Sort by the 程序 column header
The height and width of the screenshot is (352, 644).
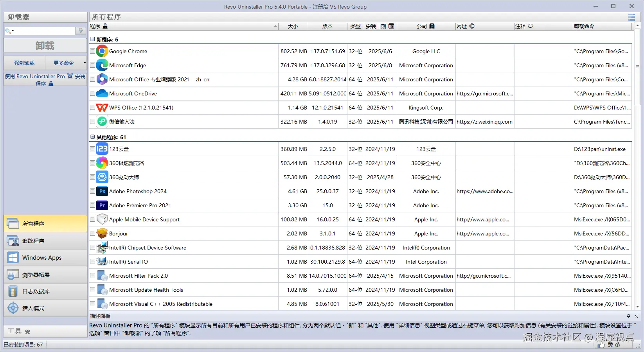(184, 26)
